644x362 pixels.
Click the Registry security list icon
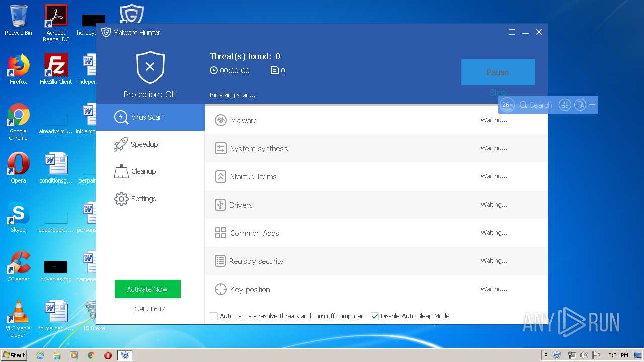pyautogui.click(x=220, y=261)
